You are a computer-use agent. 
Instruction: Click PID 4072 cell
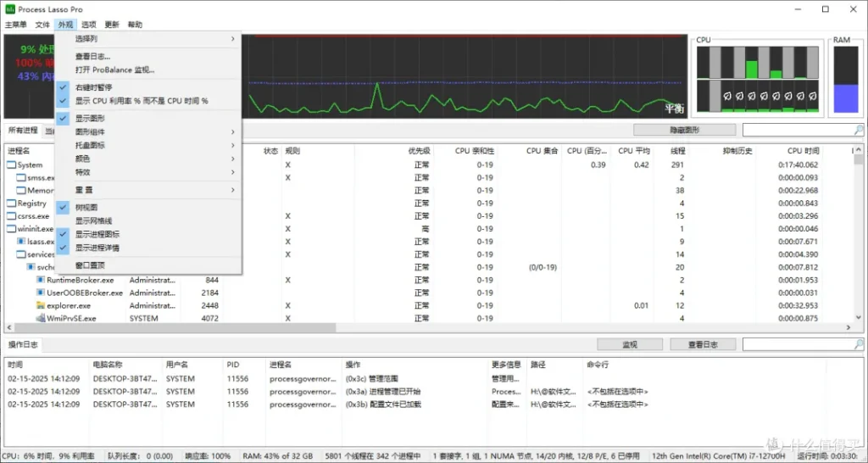coord(210,319)
